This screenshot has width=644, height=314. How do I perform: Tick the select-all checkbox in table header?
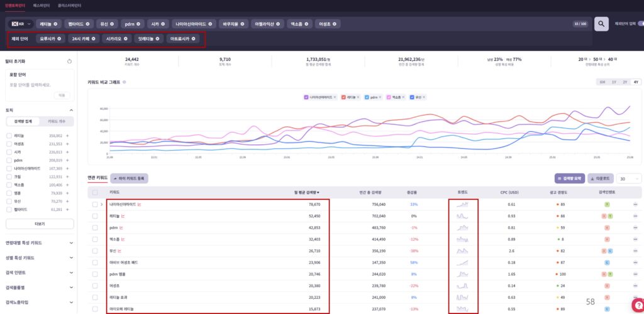[95, 193]
